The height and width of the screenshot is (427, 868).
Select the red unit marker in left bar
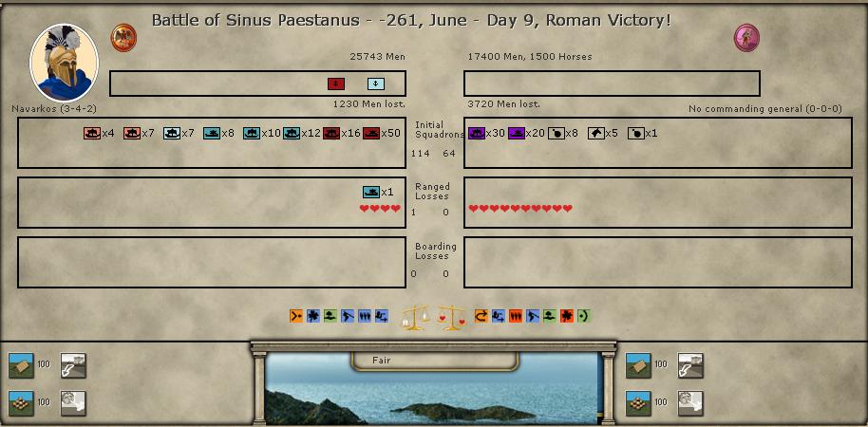[x=336, y=84]
